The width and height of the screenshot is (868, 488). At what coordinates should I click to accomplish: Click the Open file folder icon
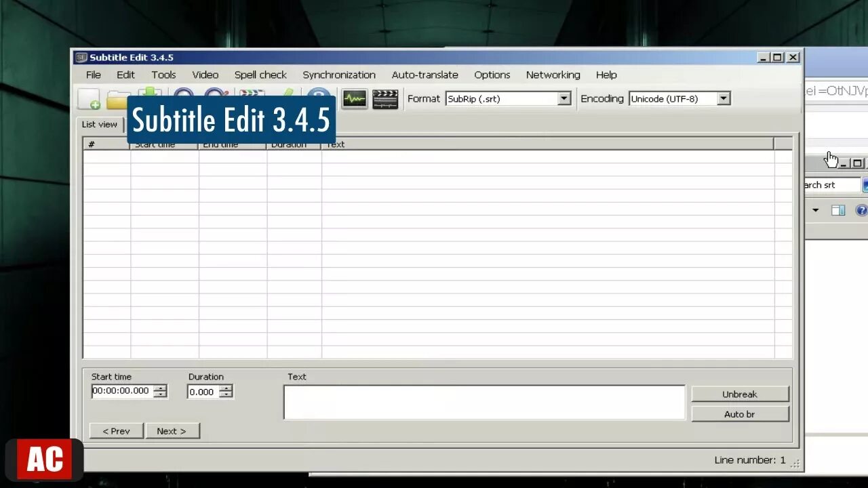pyautogui.click(x=117, y=100)
